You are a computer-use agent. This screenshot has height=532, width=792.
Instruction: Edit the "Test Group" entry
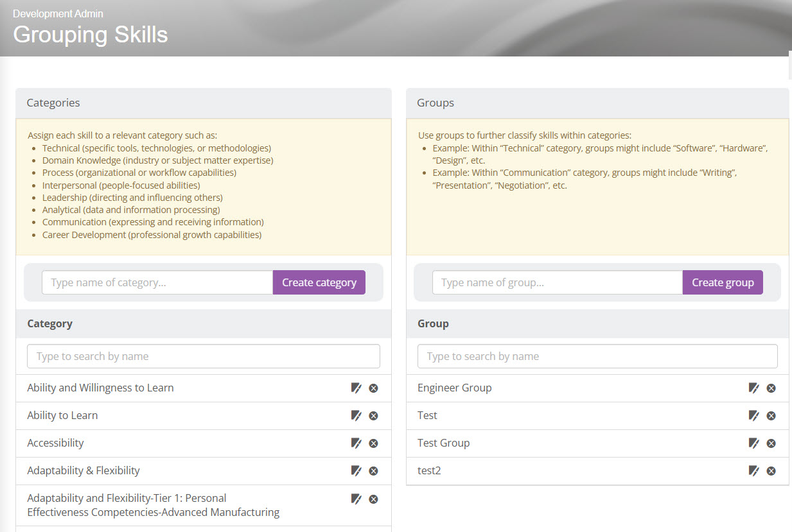click(x=753, y=443)
